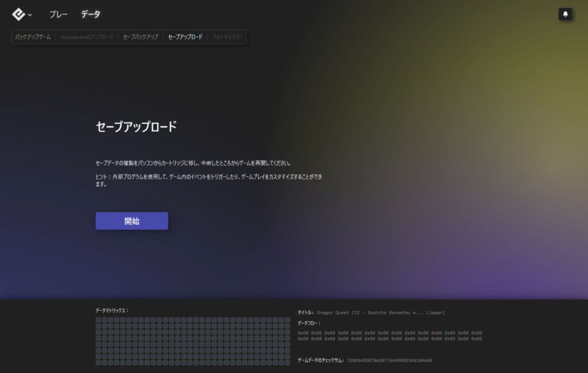
Task: Click the game data checksum value
Action: tap(389, 360)
